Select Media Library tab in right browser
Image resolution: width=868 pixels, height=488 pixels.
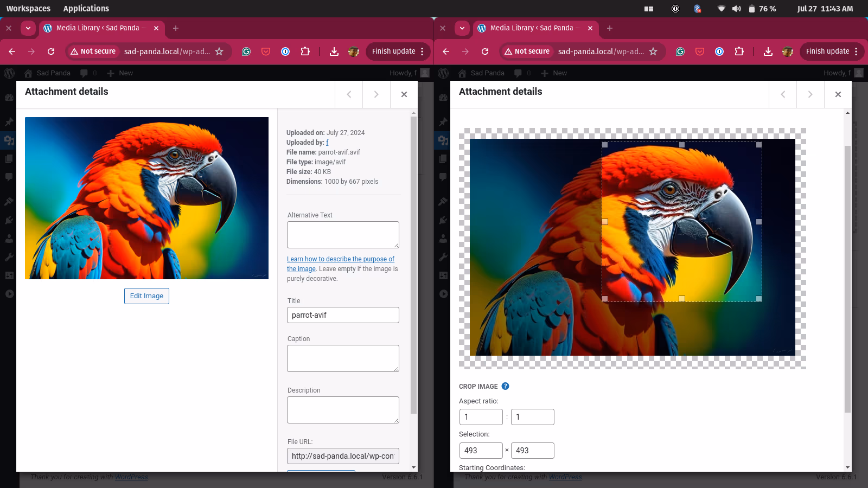point(535,28)
